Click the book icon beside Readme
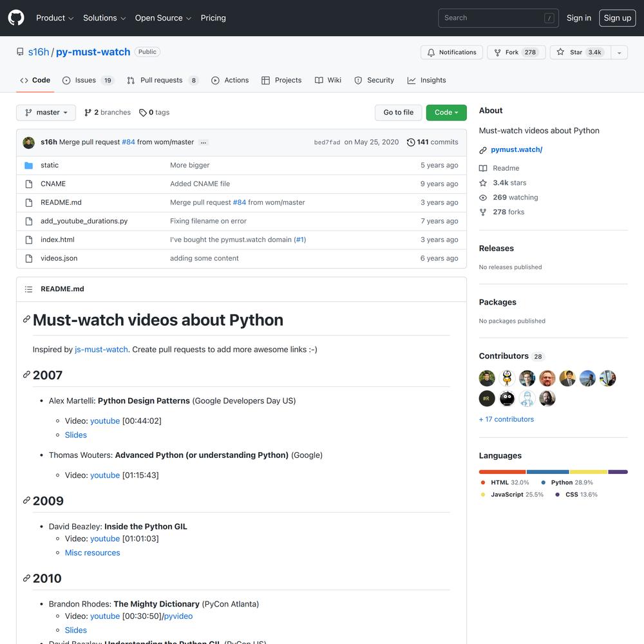 [x=483, y=168]
